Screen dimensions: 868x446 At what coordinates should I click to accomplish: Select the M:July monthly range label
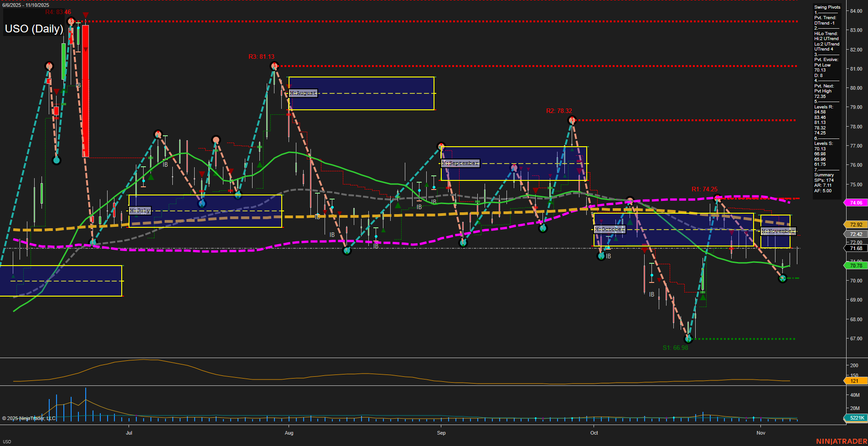139,210
